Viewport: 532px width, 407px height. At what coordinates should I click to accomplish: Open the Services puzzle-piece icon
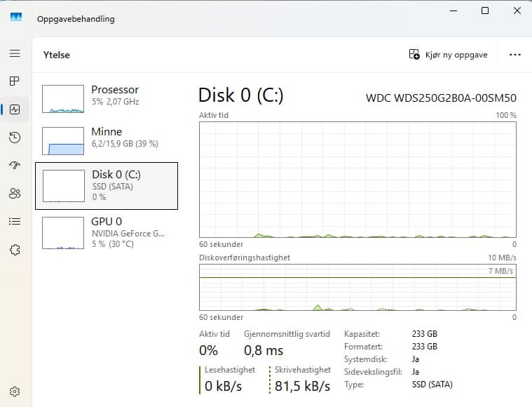pyautogui.click(x=15, y=250)
